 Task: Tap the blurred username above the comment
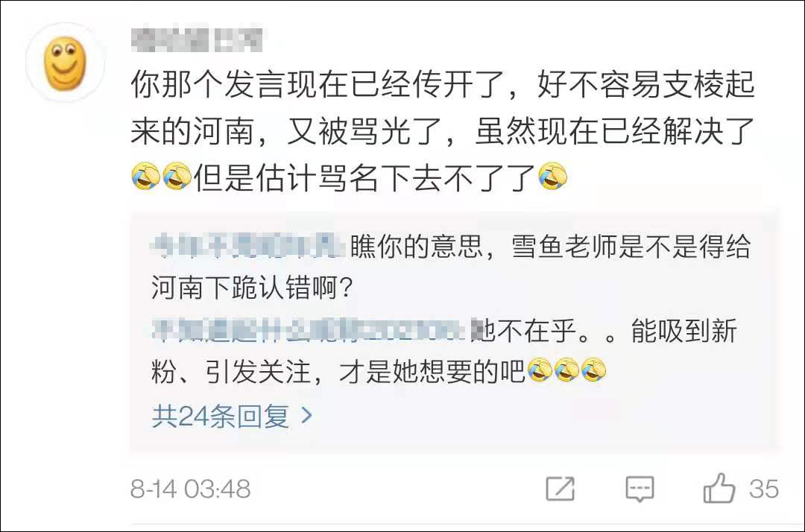pyautogui.click(x=197, y=40)
